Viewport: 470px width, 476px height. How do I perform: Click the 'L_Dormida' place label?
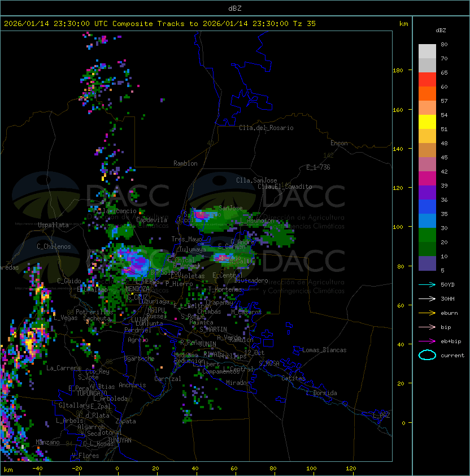click(x=321, y=393)
